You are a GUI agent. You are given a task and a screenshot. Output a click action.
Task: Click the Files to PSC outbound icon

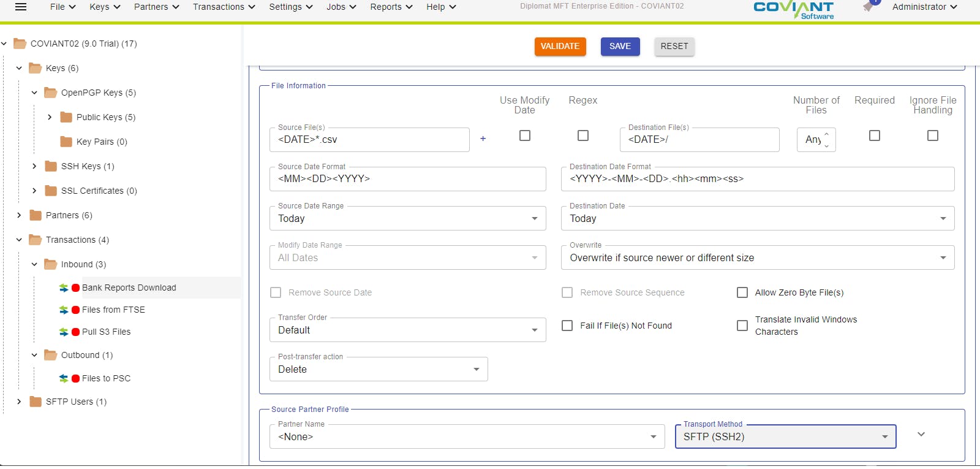tap(64, 378)
